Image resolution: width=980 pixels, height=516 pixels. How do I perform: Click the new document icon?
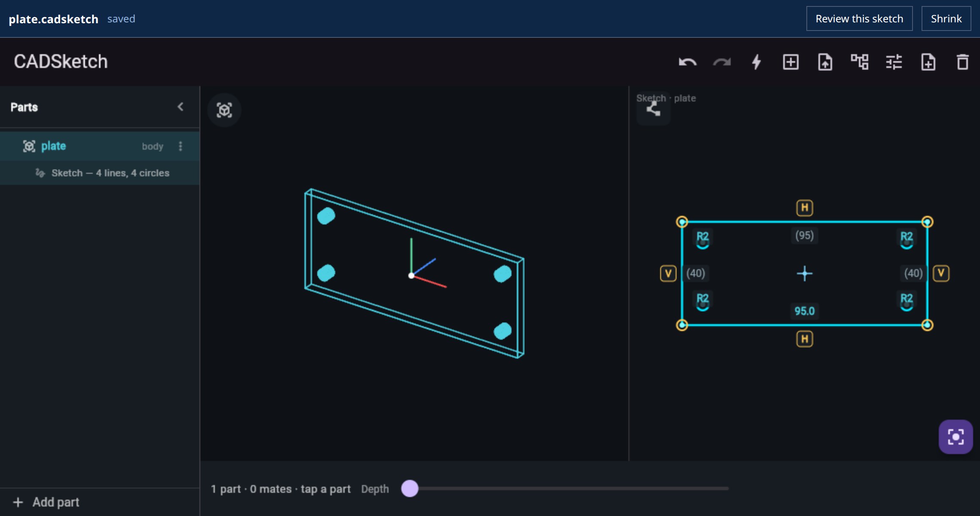pos(928,62)
